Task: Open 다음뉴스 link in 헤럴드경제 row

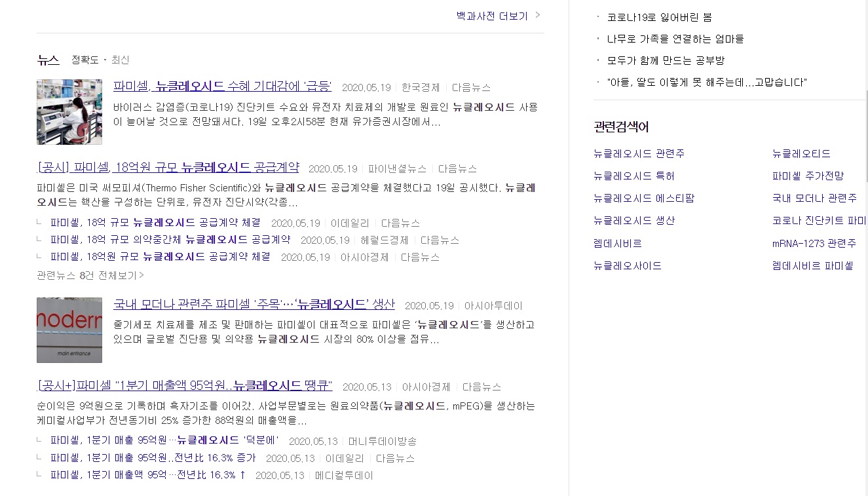Action: pyautogui.click(x=440, y=240)
